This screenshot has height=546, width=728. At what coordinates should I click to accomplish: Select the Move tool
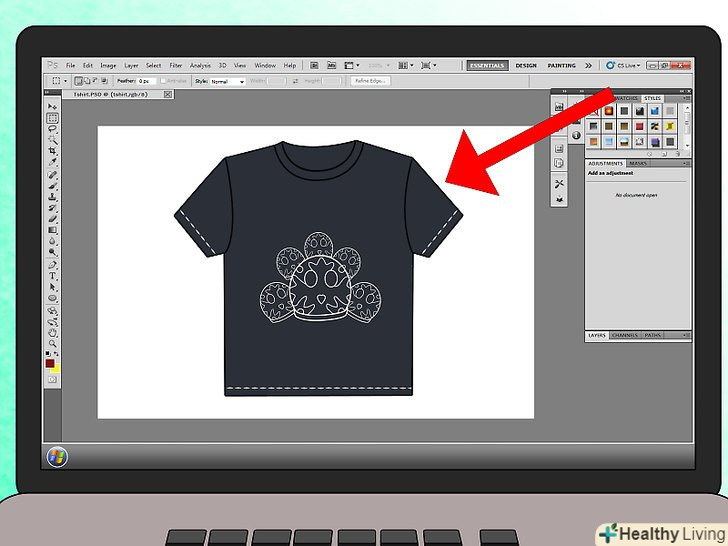coord(53,106)
